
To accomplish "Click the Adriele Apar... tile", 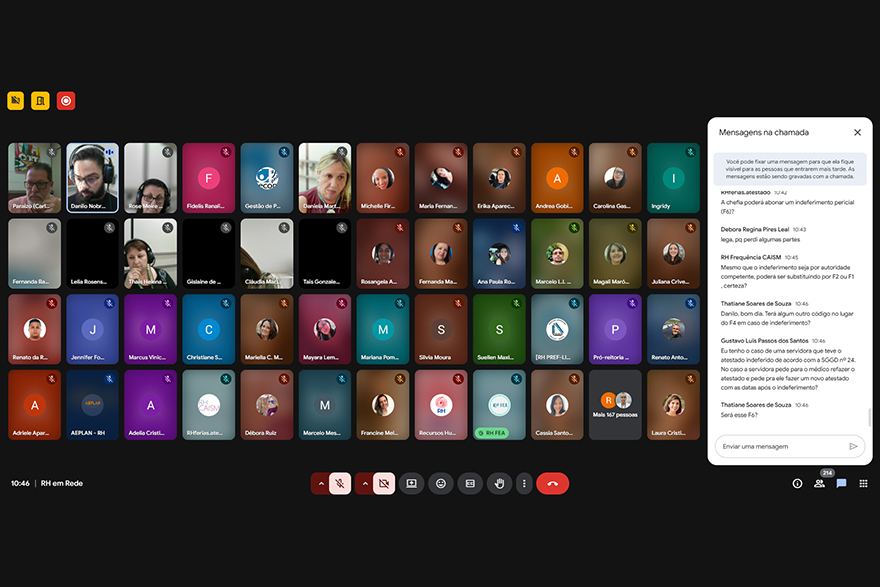I will click(35, 405).
